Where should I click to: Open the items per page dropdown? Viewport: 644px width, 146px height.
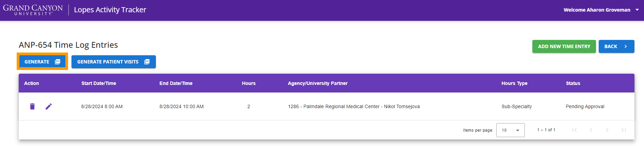coord(511,130)
